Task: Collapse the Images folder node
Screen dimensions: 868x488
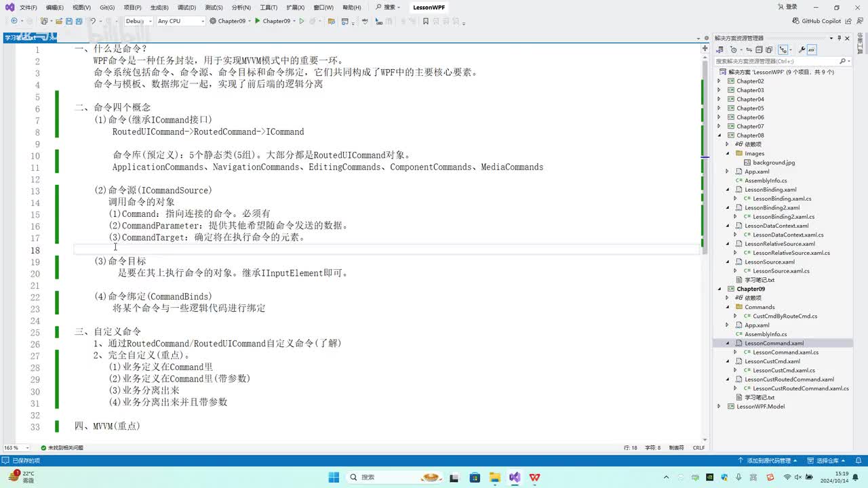Action: 728,154
